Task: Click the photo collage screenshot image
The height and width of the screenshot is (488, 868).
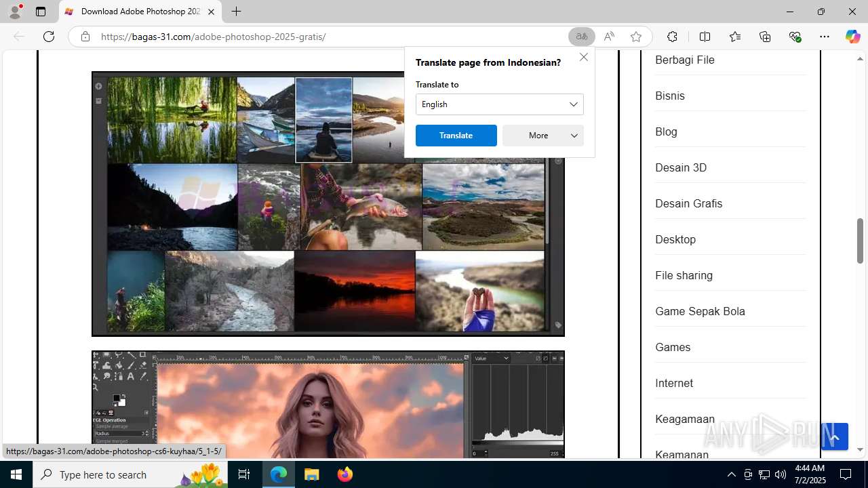Action: point(328,204)
